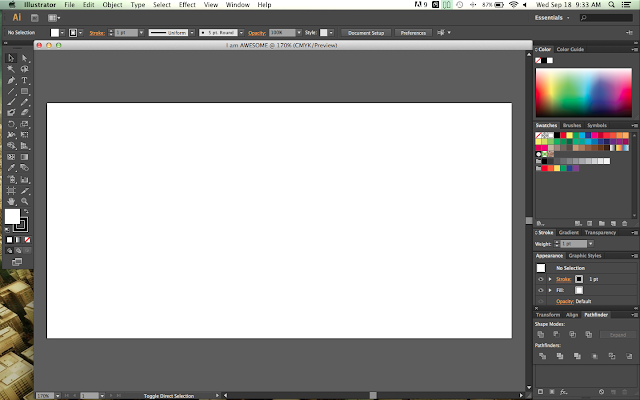Click Exclude in Pathfinder Shape Modes
This screenshot has height=400, width=640.
(x=589, y=335)
